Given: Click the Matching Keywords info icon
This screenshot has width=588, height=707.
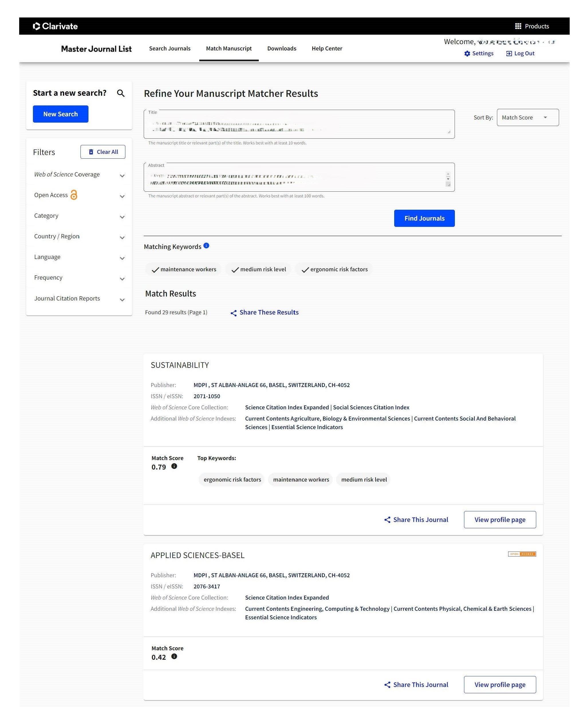Looking at the screenshot, I should tap(206, 246).
